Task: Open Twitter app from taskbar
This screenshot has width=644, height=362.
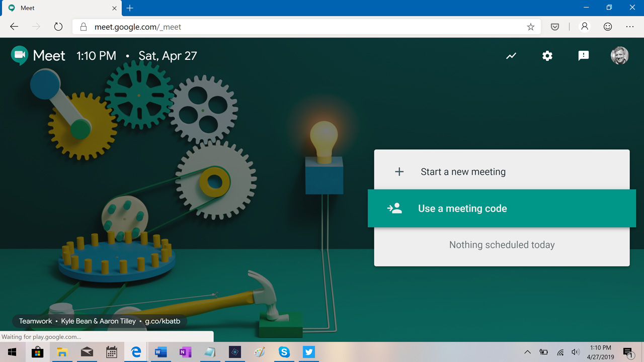Action: [309, 352]
